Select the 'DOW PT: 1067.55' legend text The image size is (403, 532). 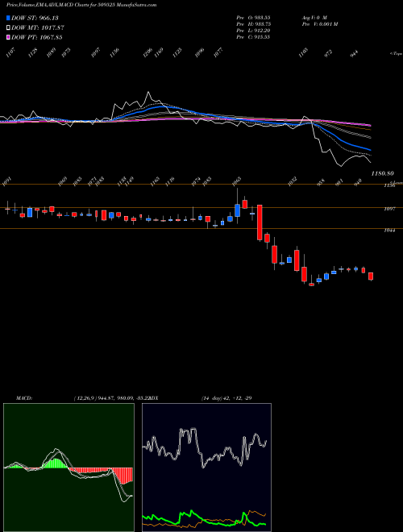coord(36,37)
